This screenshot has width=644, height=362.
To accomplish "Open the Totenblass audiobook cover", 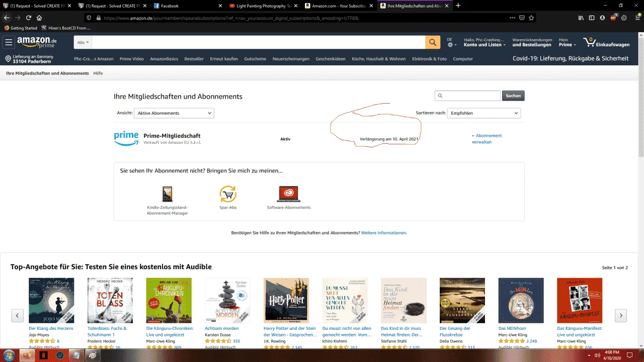I will tap(110, 300).
